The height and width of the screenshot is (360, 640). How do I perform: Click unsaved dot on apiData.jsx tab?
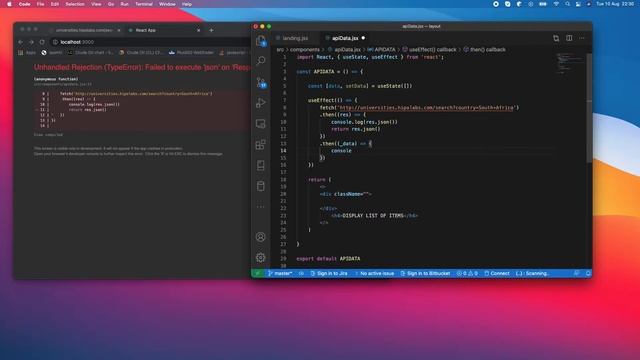[x=363, y=38]
